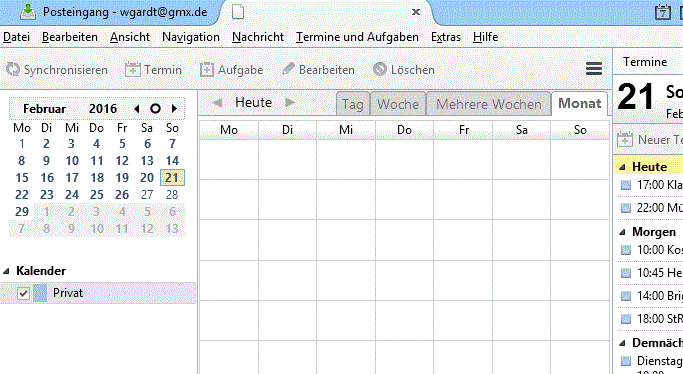
Task: Uncheck the Privat calendar checkbox
Action: click(x=24, y=293)
